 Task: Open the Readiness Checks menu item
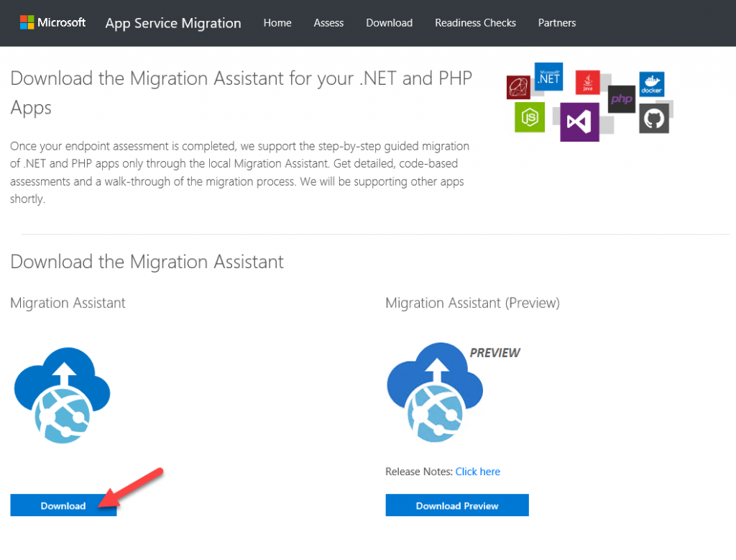[x=475, y=22]
